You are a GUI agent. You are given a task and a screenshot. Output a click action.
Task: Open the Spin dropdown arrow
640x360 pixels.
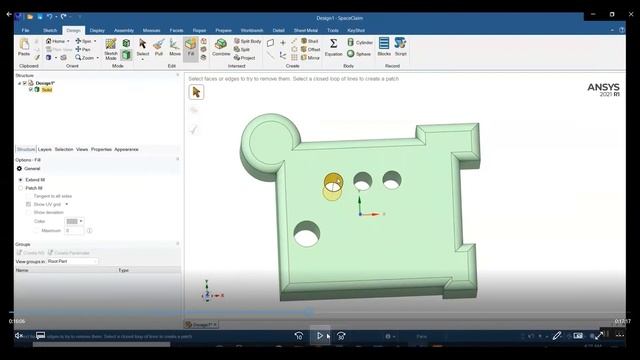point(95,41)
